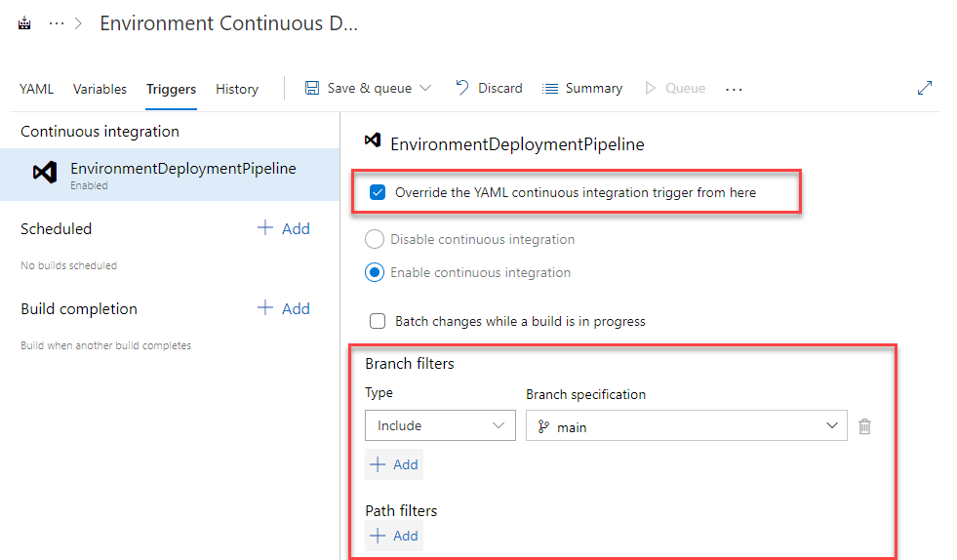
Task: Expand the Save & queue dropdown arrow
Action: pos(425,89)
